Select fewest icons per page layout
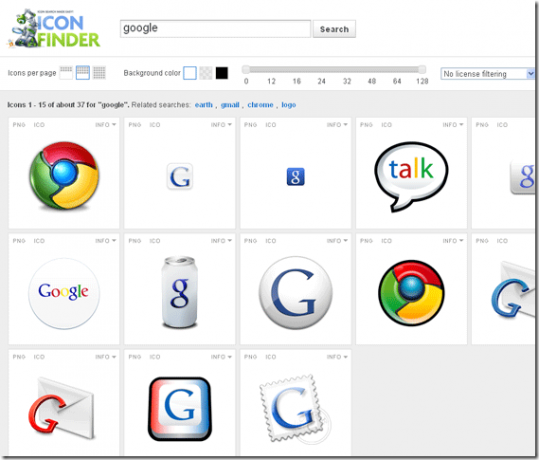This screenshot has width=539, height=460. click(66, 73)
